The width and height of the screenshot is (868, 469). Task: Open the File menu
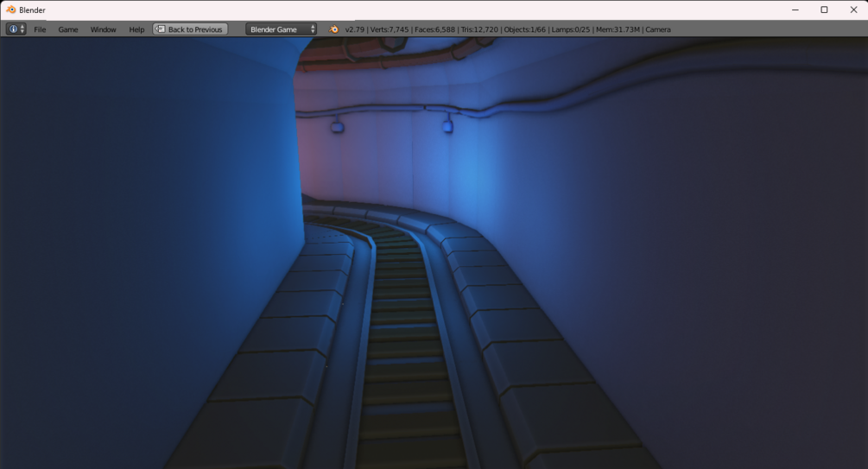pos(40,30)
